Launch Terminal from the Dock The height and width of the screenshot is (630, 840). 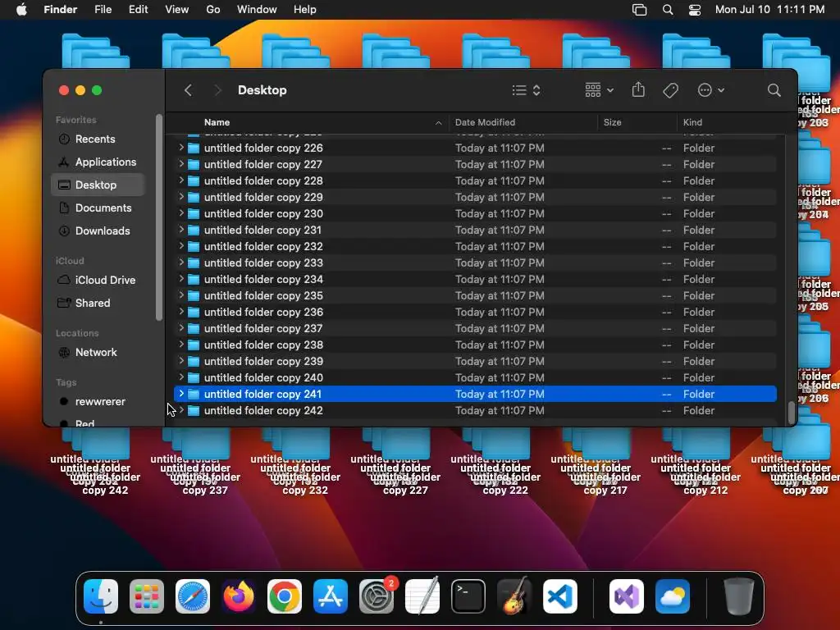coord(468,596)
